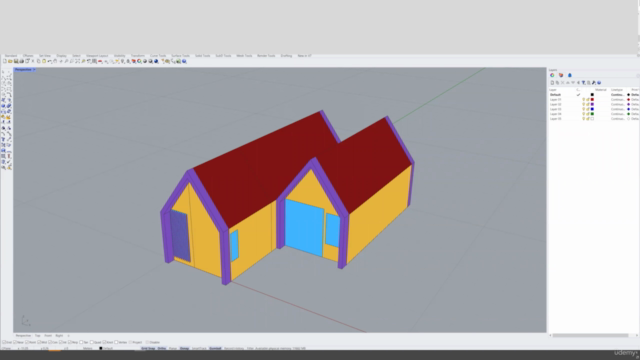Toggle the Point osnap checkbox

[27, 342]
